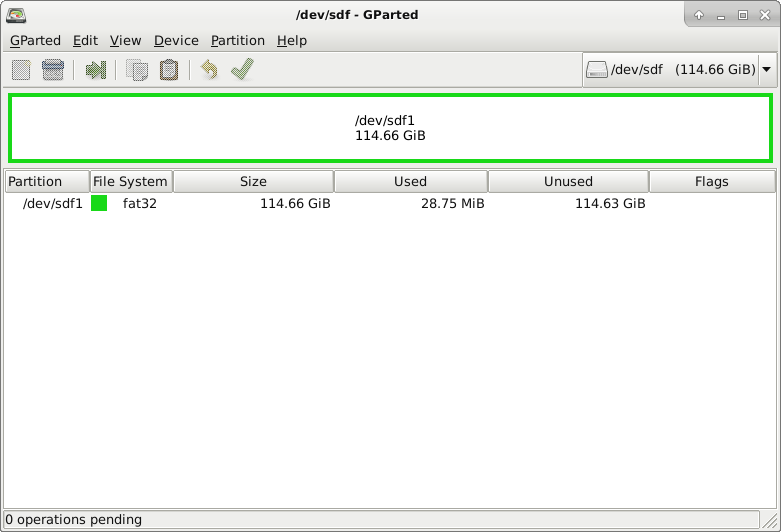Click the Delete partition toolbar icon

(53, 70)
